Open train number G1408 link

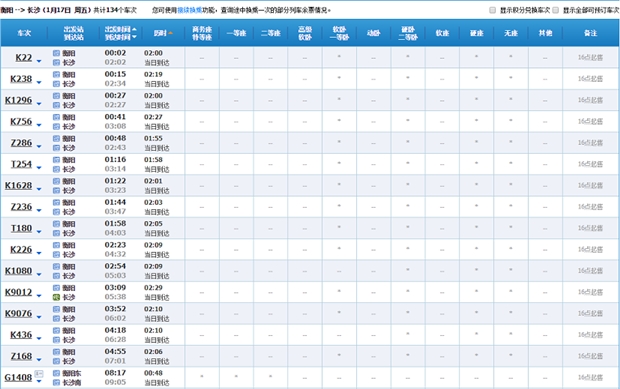pyautogui.click(x=18, y=378)
